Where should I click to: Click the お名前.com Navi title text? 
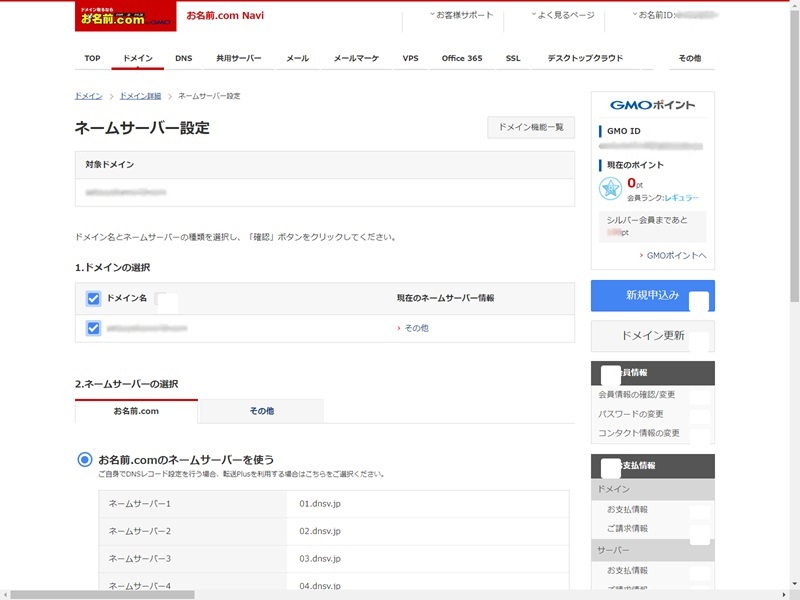(225, 15)
